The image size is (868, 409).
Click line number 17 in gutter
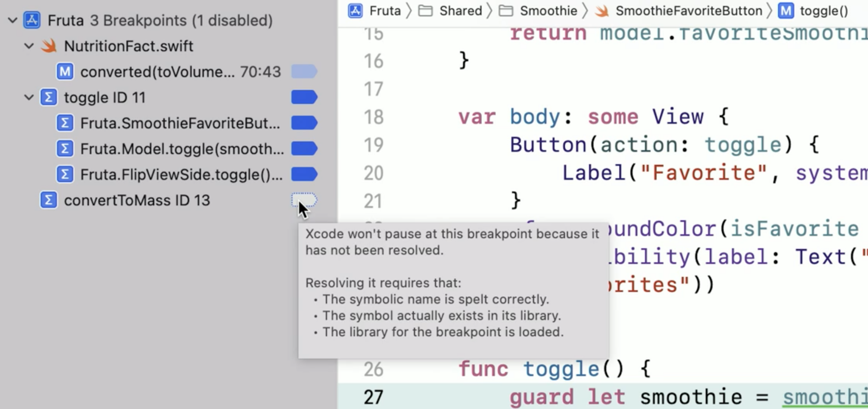pos(373,89)
